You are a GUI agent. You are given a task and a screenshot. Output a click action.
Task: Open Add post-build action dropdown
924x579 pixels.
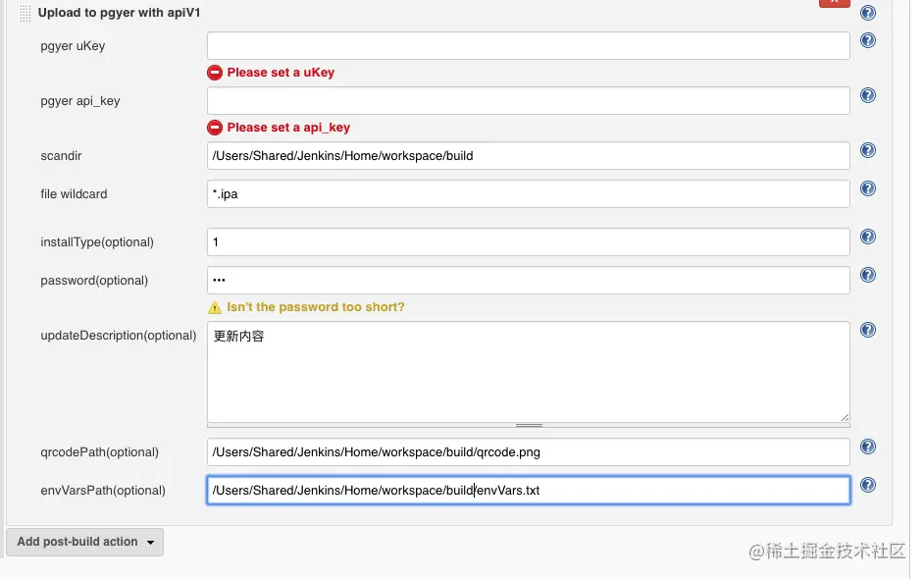click(85, 542)
